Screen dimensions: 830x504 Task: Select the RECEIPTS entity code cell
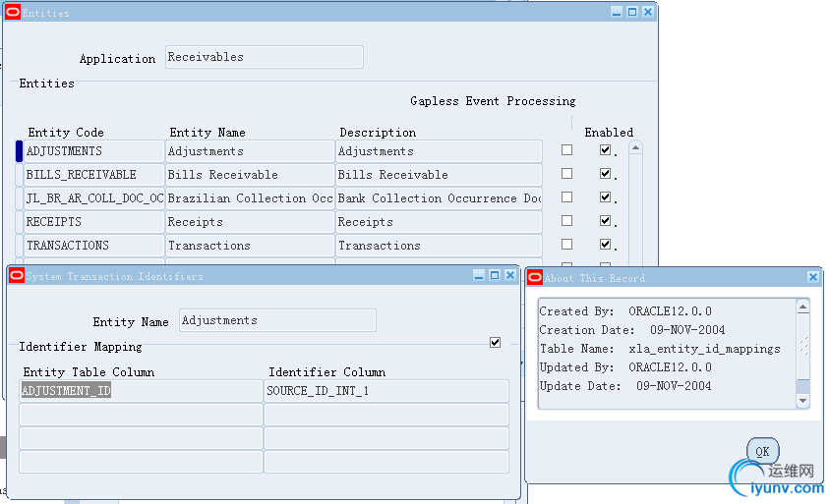point(93,222)
